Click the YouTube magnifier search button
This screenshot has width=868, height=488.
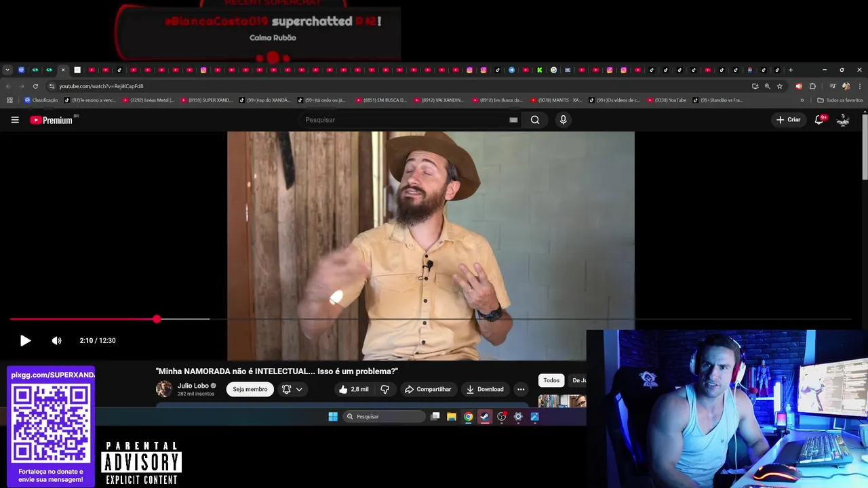[535, 120]
